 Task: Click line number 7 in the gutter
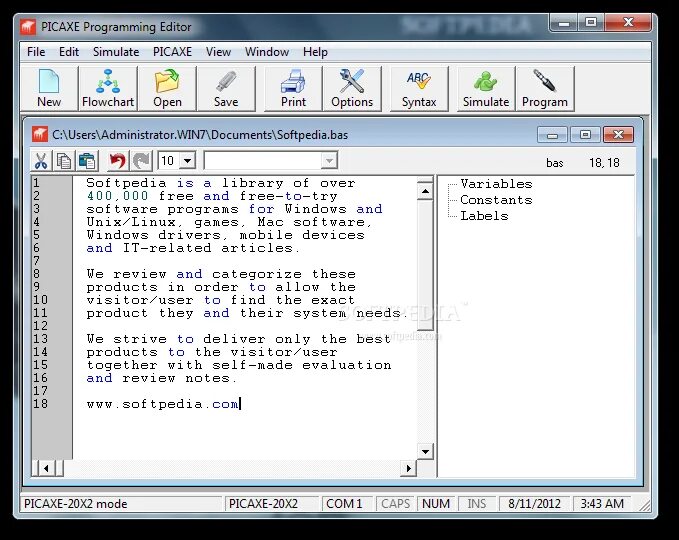point(36,261)
